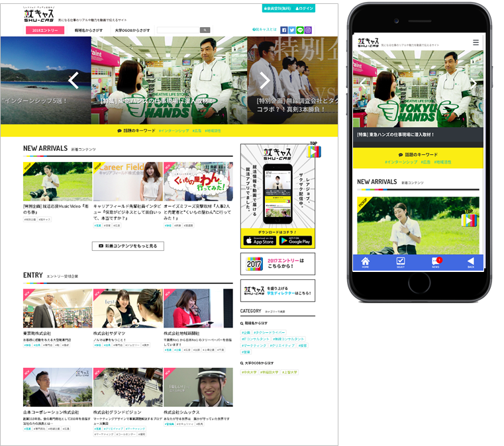Open the LINE icon in the desktop header

pos(300,30)
